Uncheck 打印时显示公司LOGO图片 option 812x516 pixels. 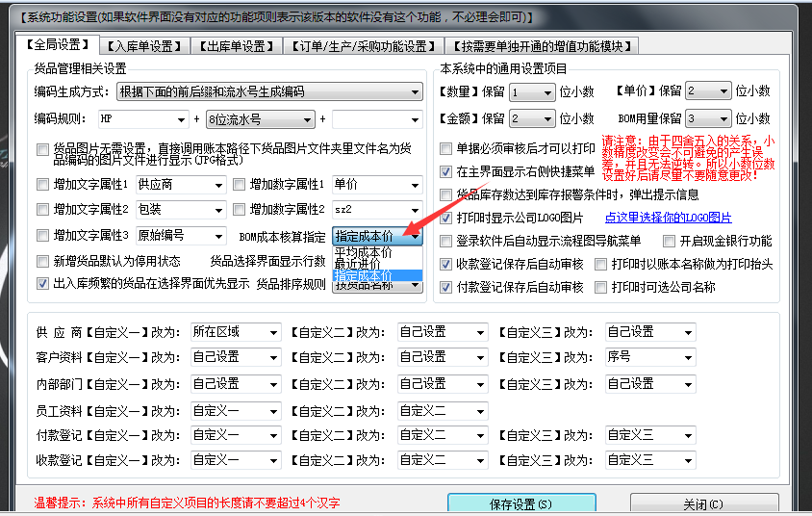[x=446, y=219]
